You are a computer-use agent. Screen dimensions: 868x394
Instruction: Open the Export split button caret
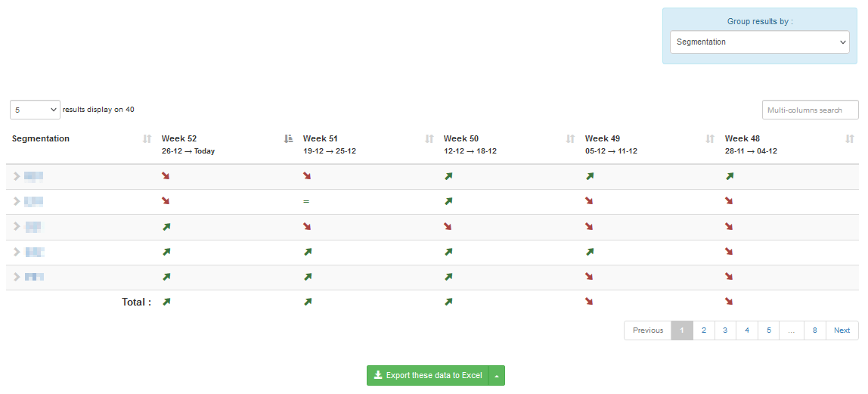click(x=497, y=376)
